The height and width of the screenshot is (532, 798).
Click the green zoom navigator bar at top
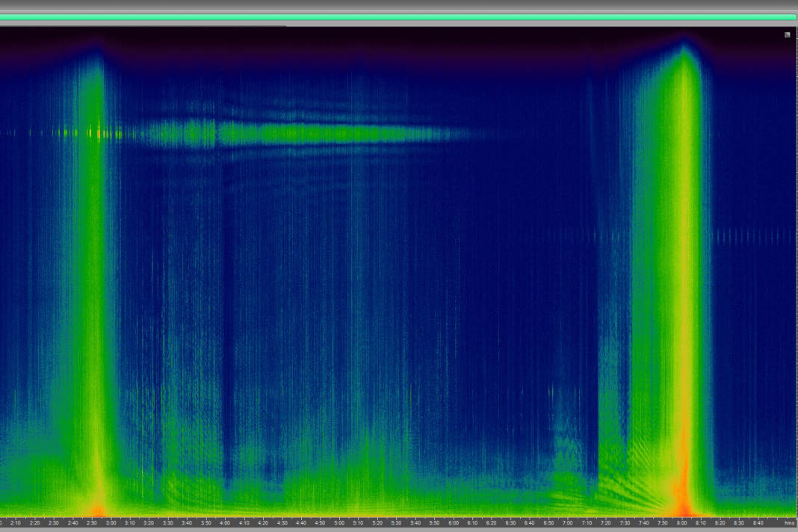pyautogui.click(x=398, y=16)
